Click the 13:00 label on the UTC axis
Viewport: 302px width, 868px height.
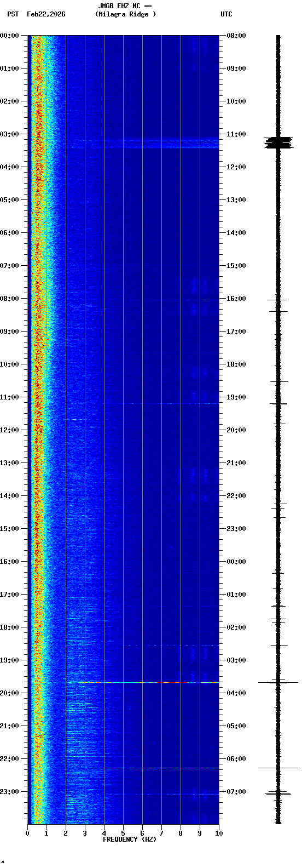pyautogui.click(x=236, y=200)
